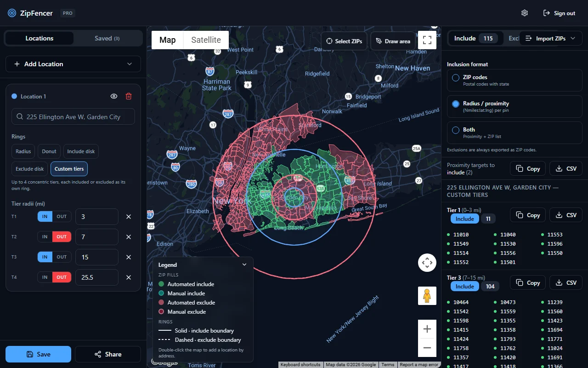Remove tier T2 with X icon
The image size is (588, 368).
click(x=129, y=237)
